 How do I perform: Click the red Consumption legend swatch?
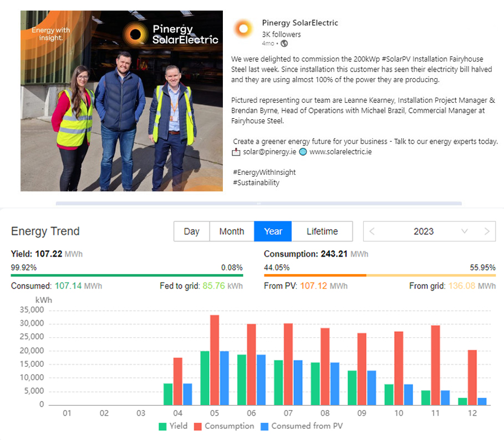pyautogui.click(x=198, y=427)
